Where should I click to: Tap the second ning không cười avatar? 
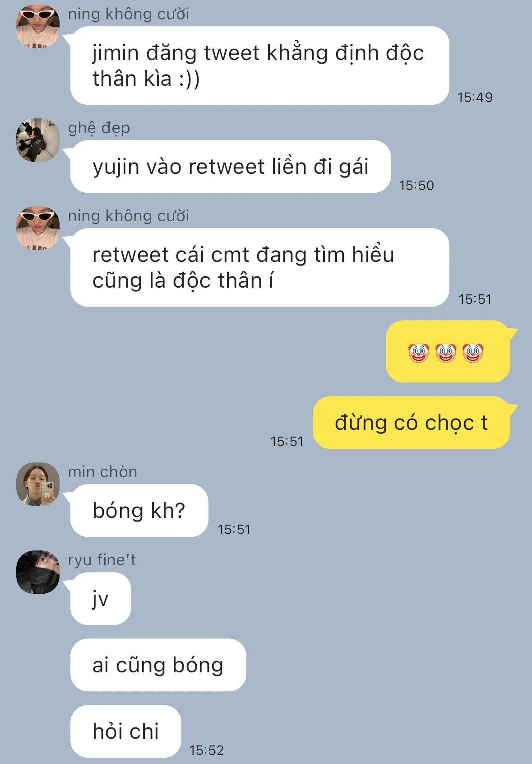[x=38, y=228]
